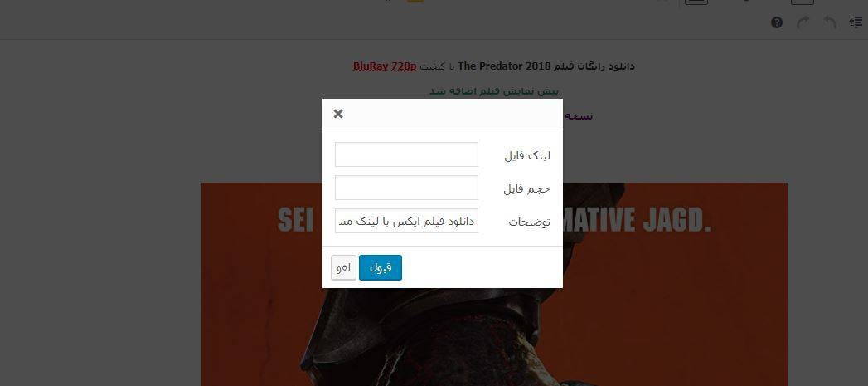The height and width of the screenshot is (386, 868).
Task: Click the purple نسخه text
Action: [578, 115]
